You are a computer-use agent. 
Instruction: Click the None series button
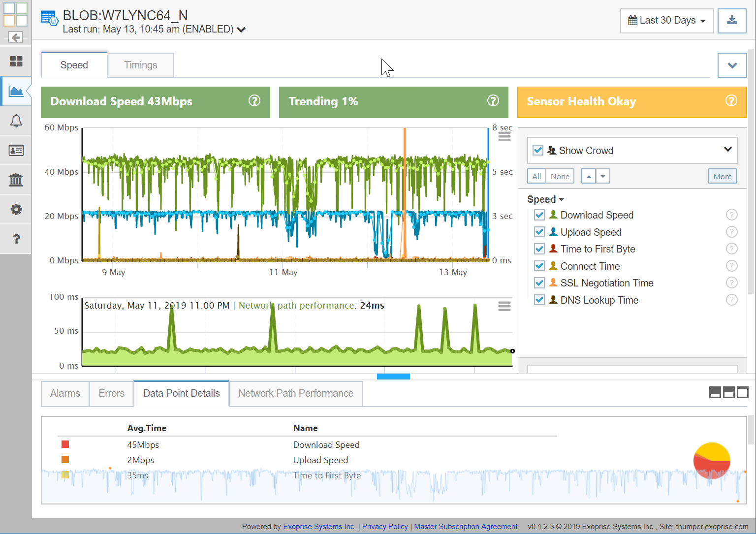pos(560,176)
